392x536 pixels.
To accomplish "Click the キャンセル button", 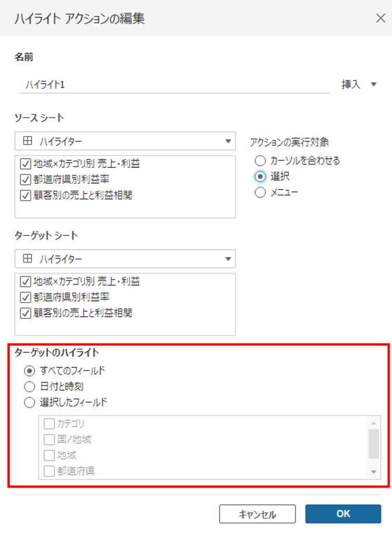I will click(x=257, y=514).
